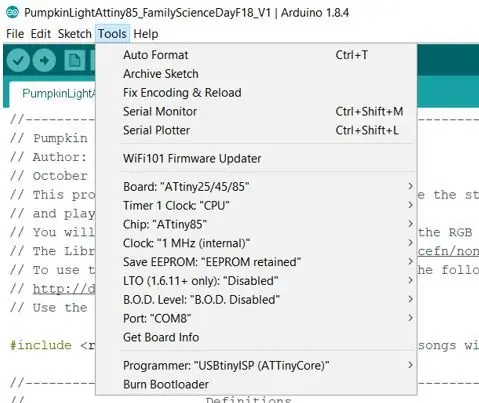Screen dimensions: 479x403
Task: Open the Help menu
Action: 146,34
